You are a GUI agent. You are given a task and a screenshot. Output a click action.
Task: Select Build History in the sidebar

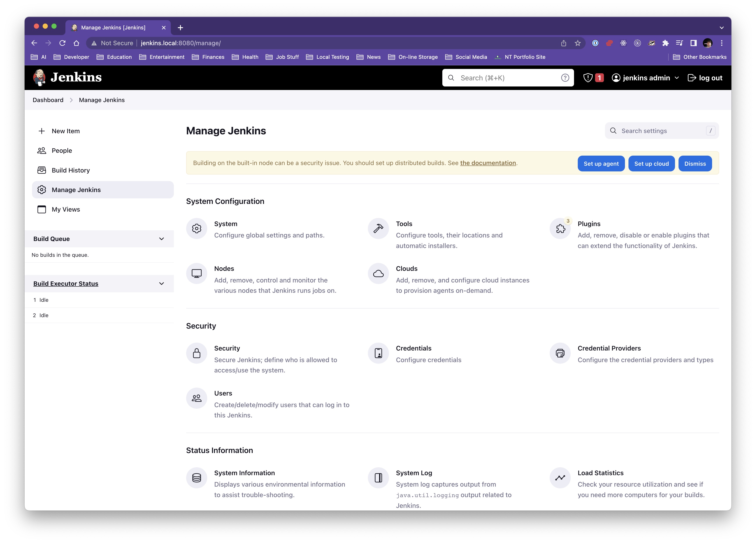[71, 170]
